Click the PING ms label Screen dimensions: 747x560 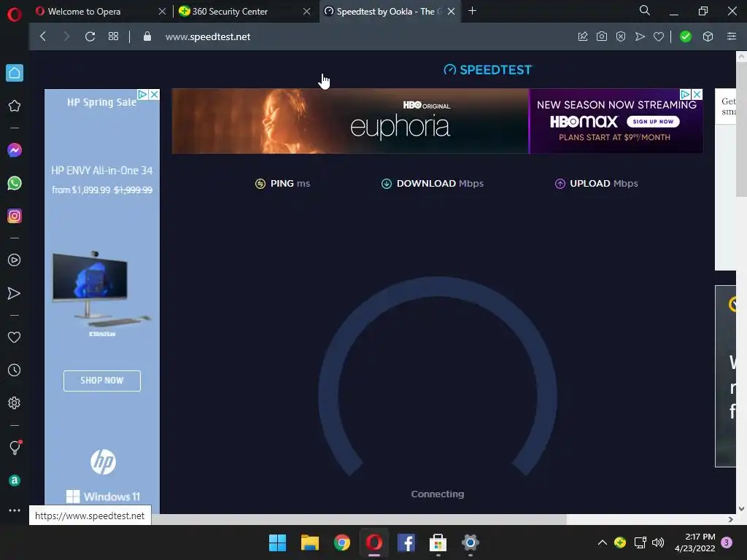coord(282,183)
